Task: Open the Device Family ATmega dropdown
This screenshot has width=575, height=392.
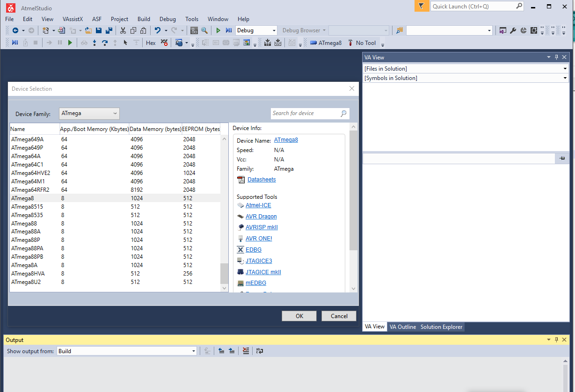Action: pos(89,113)
